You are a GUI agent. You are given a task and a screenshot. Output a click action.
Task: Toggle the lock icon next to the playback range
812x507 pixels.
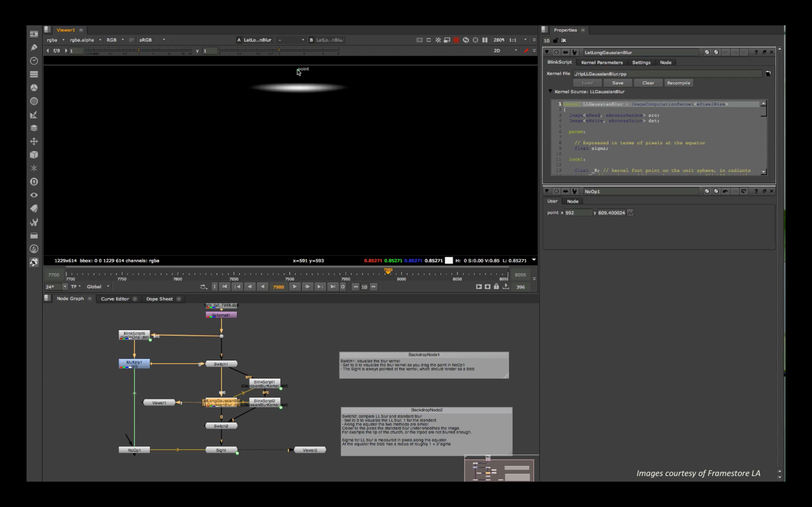click(497, 287)
